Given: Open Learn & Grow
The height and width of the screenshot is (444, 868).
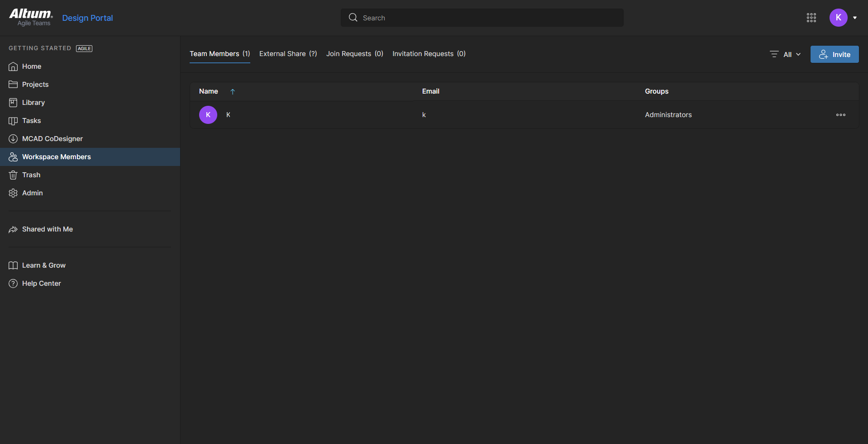Looking at the screenshot, I should [44, 265].
